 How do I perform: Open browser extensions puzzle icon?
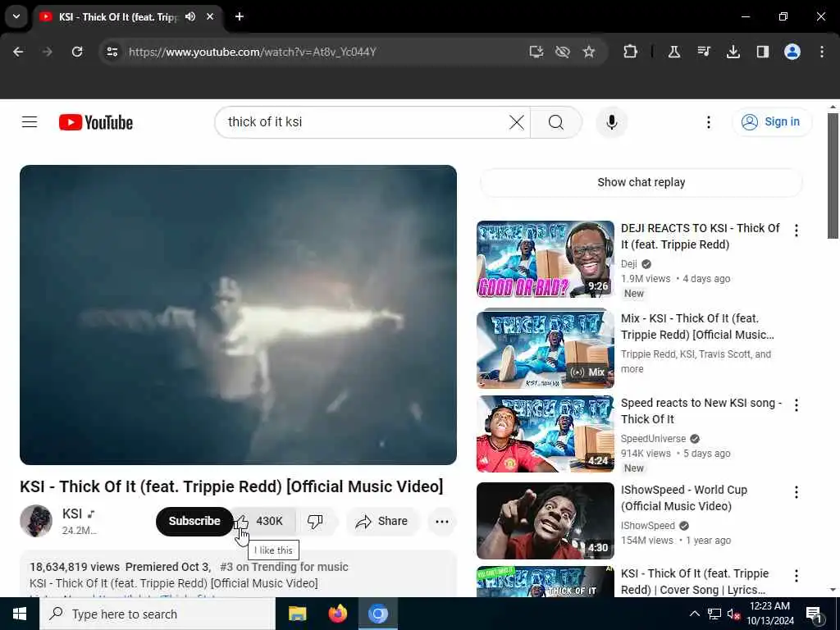(631, 52)
